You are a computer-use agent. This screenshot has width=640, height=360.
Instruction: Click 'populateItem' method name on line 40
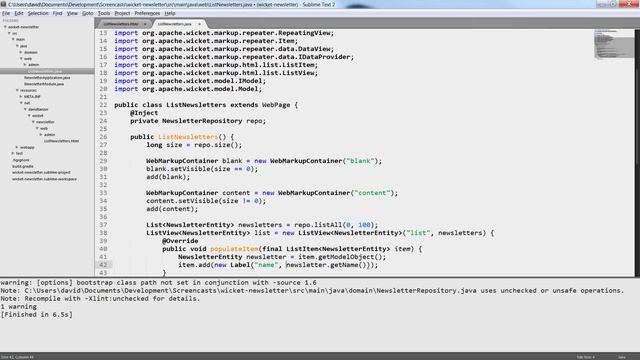(x=234, y=249)
